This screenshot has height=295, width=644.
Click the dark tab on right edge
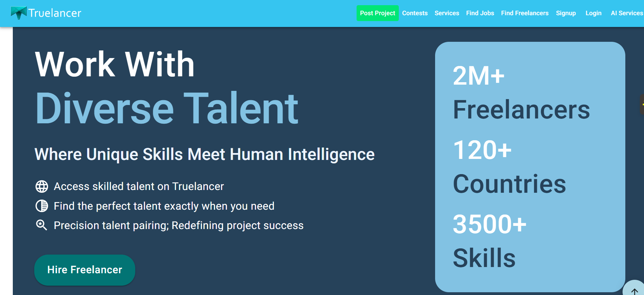(x=642, y=104)
